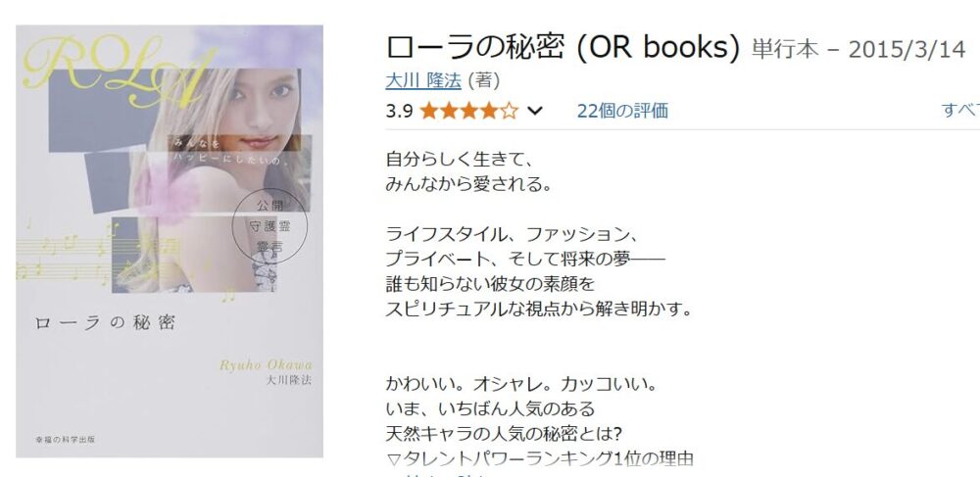This screenshot has height=477, width=980.
Task: Click the empty fifth rating star
Action: pos(509,111)
